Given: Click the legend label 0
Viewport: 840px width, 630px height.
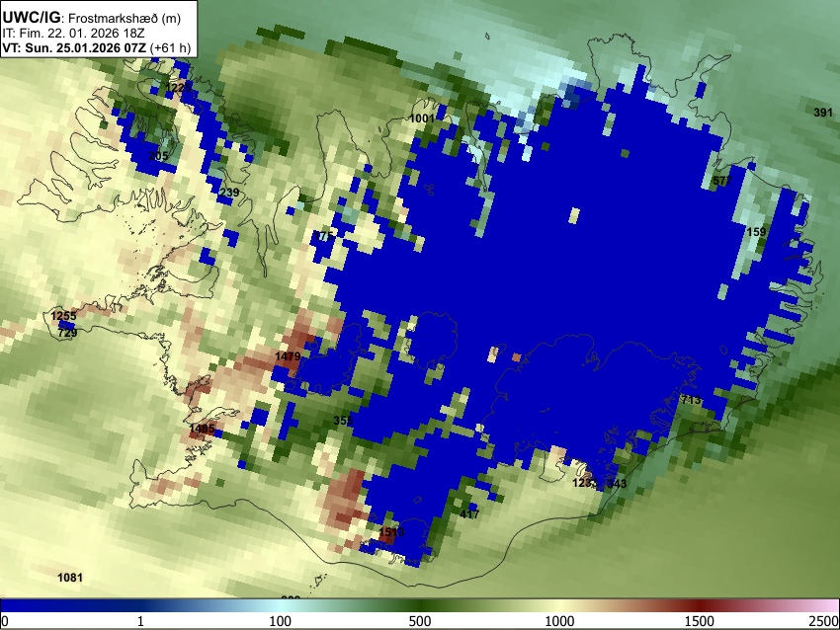Looking at the screenshot, I should [5, 621].
